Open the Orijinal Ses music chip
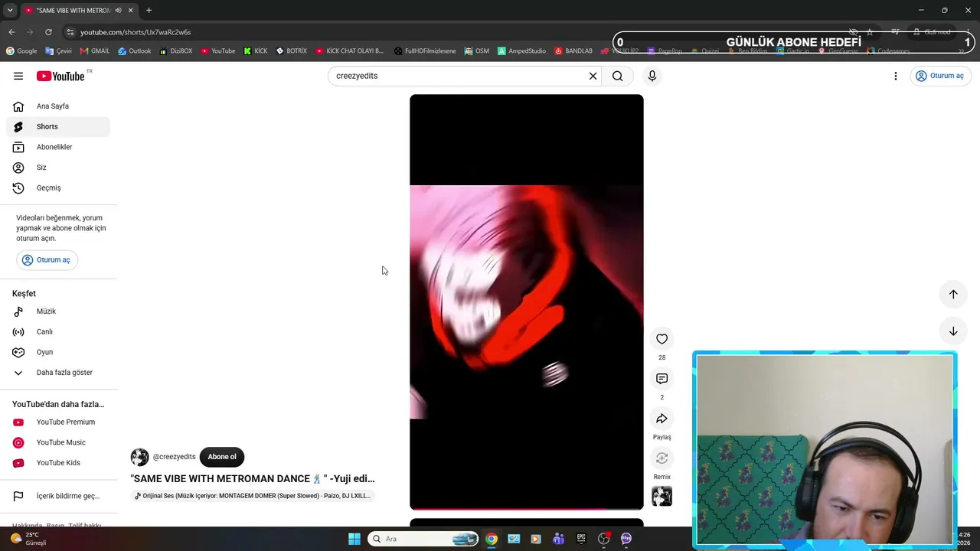The image size is (980, 551). (x=253, y=496)
